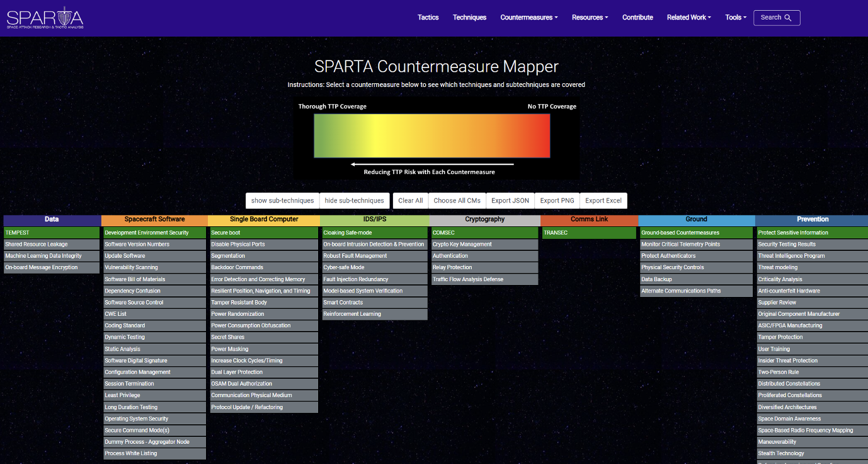The image size is (868, 464).
Task: Click the Spacecraft Software column header
Action: pyautogui.click(x=154, y=219)
